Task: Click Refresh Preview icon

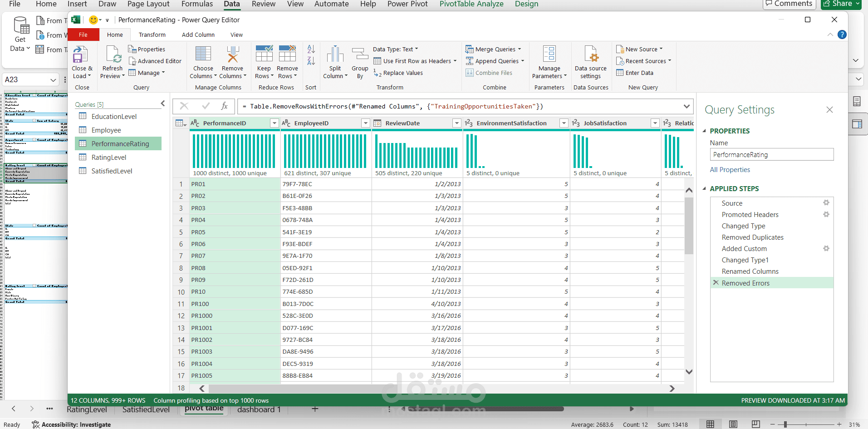Action: [113, 54]
